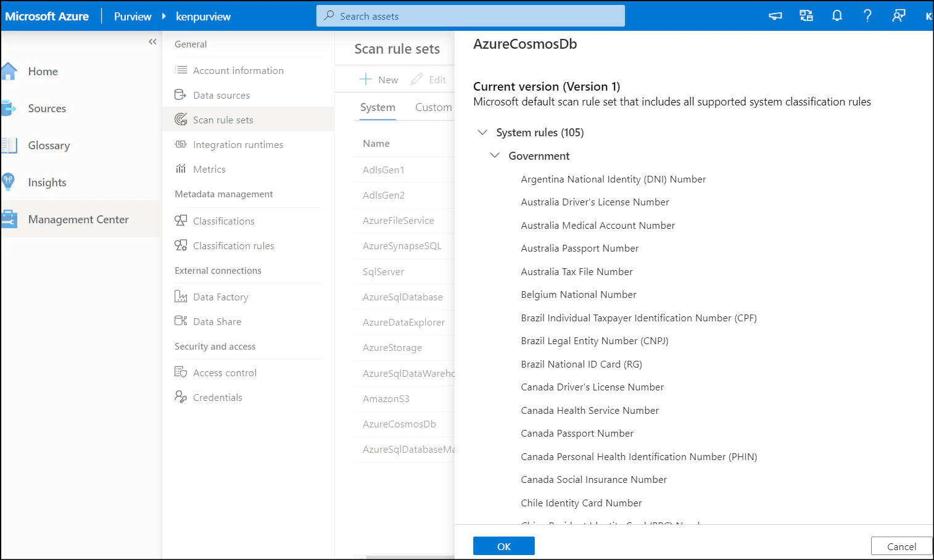The width and height of the screenshot is (934, 560).
Task: Collapse the System rules (105) section
Action: [x=482, y=133]
